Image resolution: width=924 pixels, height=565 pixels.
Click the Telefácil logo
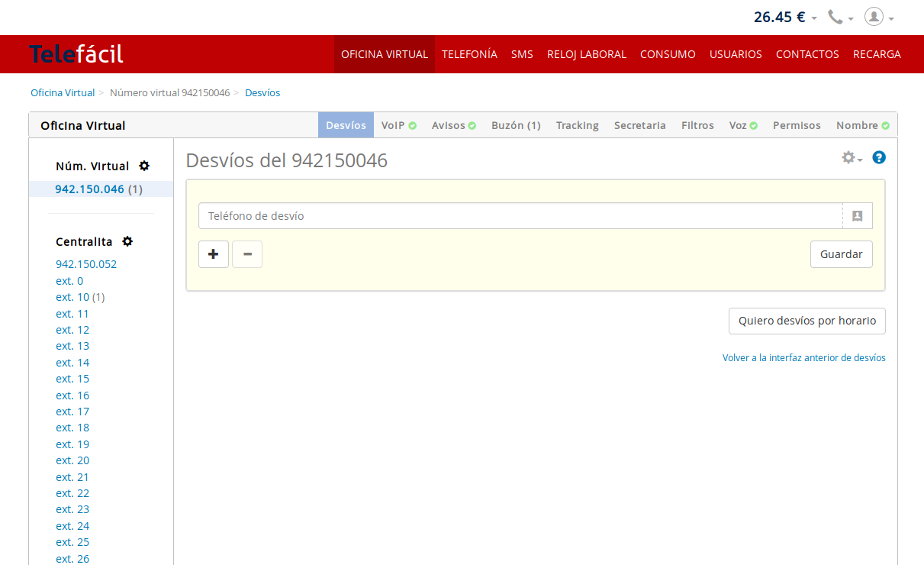[x=76, y=54]
